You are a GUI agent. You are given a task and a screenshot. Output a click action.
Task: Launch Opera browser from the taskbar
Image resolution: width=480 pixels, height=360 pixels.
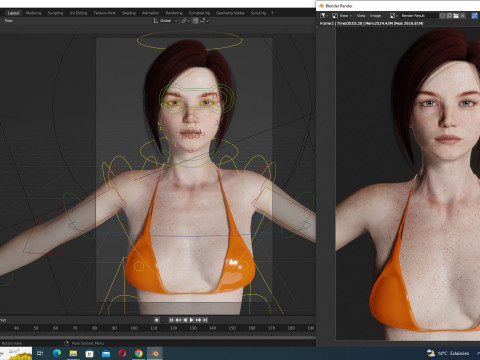click(122, 353)
